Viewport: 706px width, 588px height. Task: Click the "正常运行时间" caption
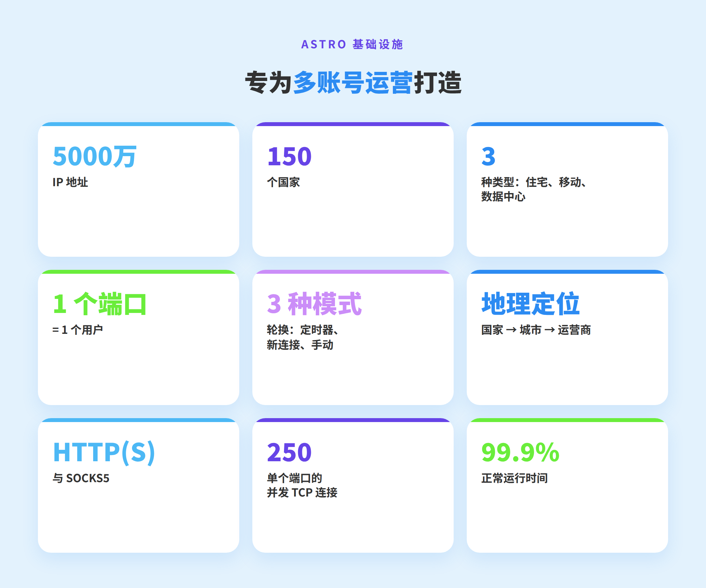click(515, 478)
